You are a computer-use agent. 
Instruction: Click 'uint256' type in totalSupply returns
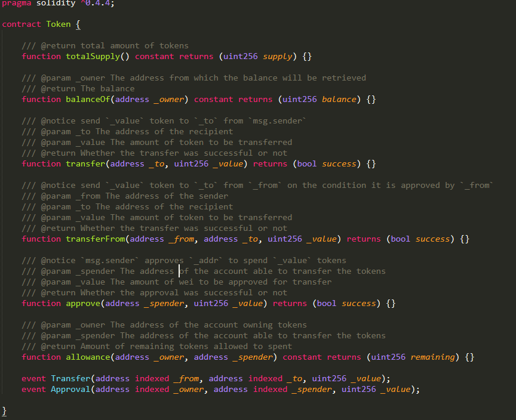click(241, 57)
